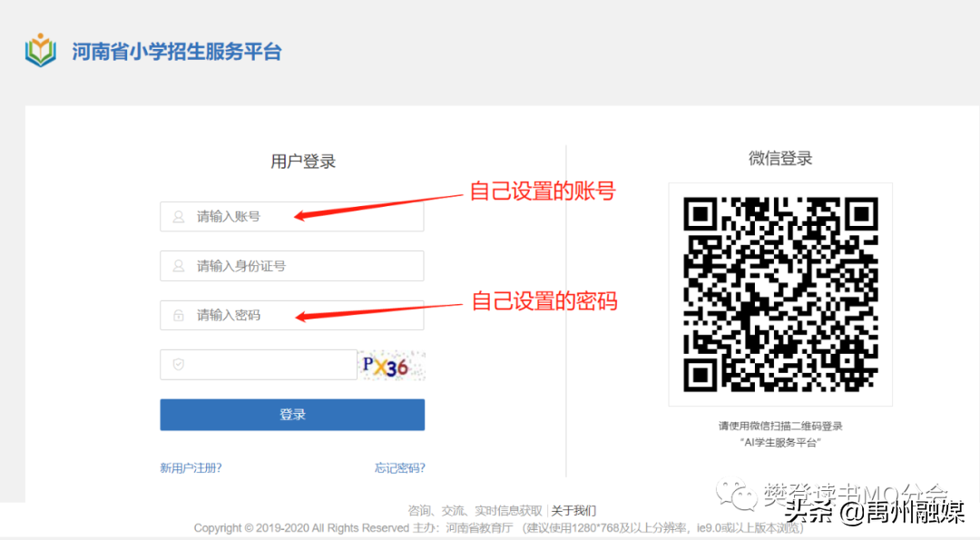Click the person icon in the ID number field
This screenshot has width=980, height=540.
point(179,266)
